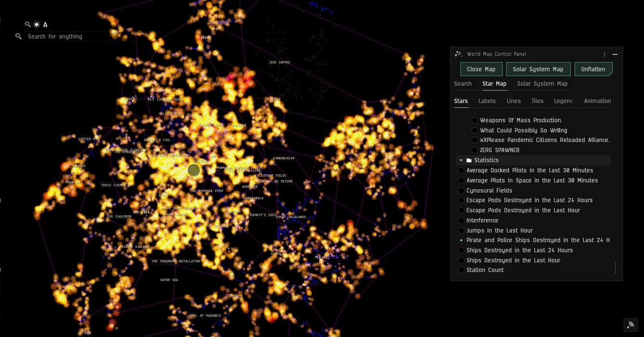
Task: Click the Golgothan Fields label
Action: coord(270,176)
